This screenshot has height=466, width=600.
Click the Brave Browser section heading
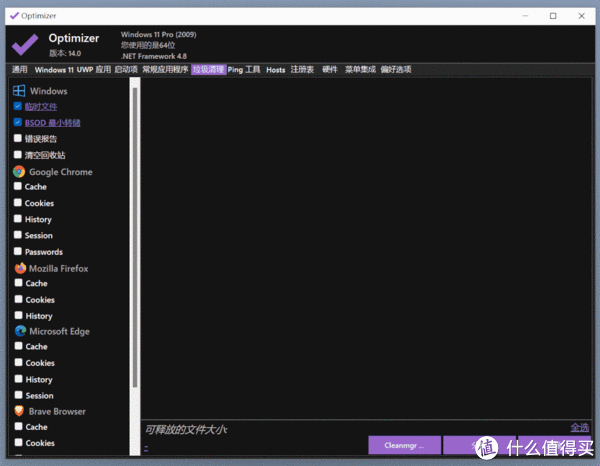pos(57,412)
